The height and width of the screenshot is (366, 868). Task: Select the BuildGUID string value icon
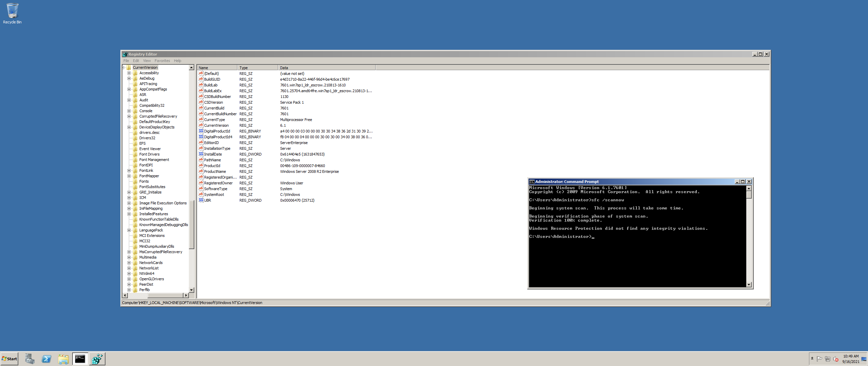201,79
